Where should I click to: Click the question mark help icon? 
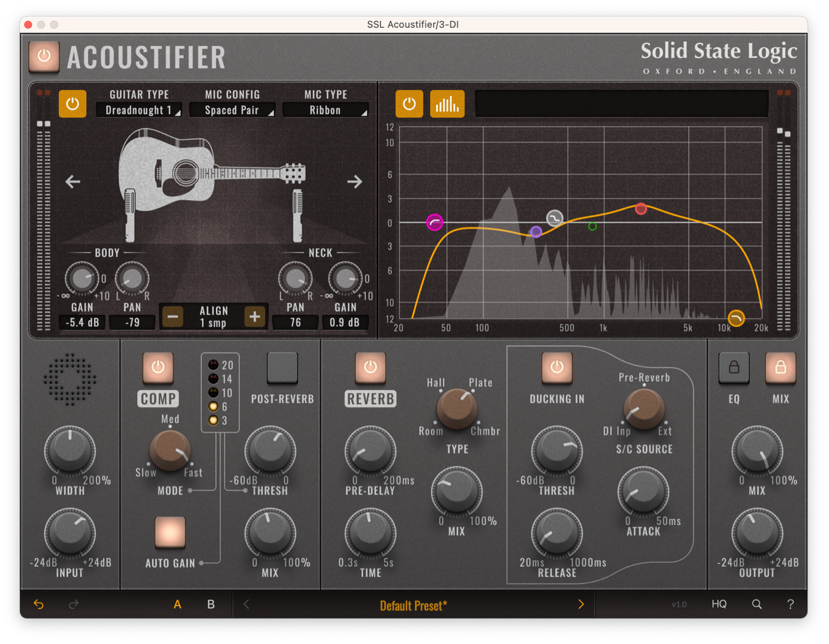(790, 604)
